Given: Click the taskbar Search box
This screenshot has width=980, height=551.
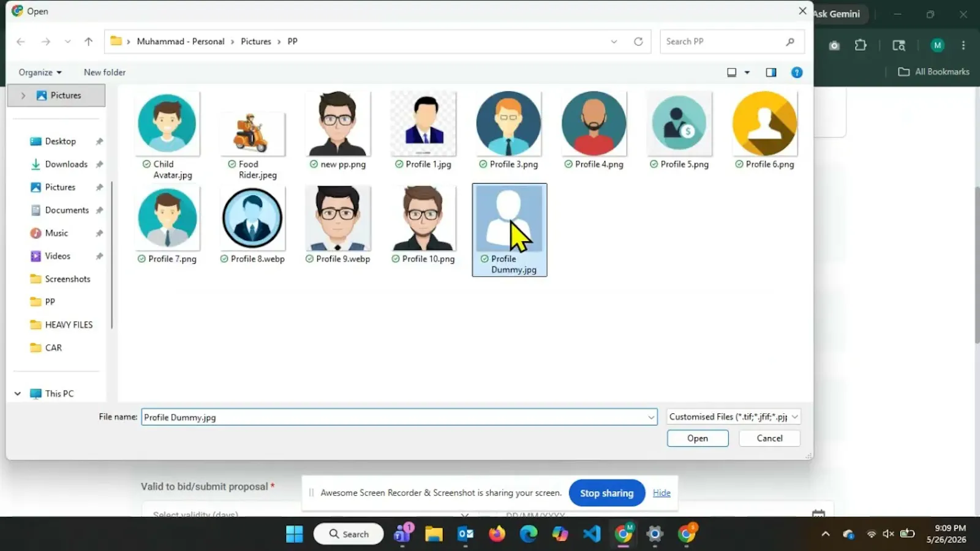Looking at the screenshot, I should [349, 534].
